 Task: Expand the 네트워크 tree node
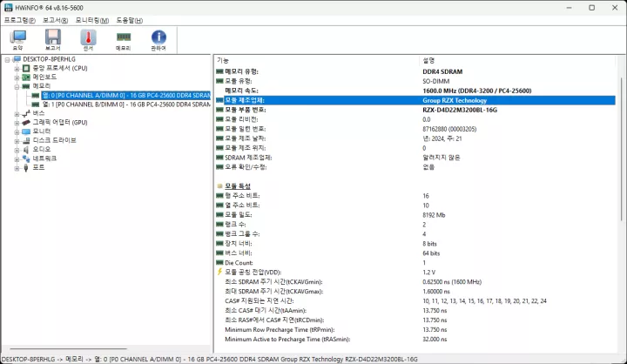click(x=17, y=158)
